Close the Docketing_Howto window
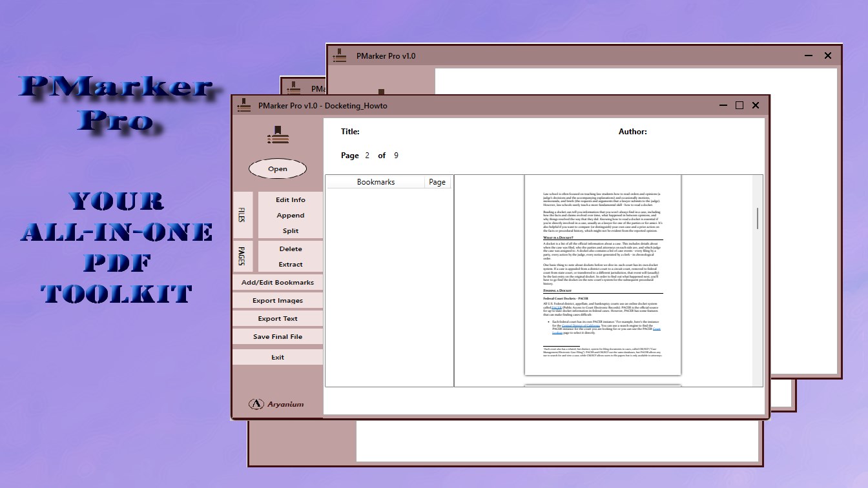The width and height of the screenshot is (868, 488). pos(756,105)
